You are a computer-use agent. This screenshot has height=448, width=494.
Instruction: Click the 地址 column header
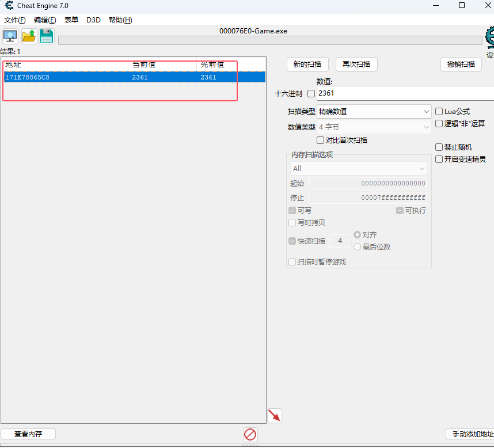(66, 64)
